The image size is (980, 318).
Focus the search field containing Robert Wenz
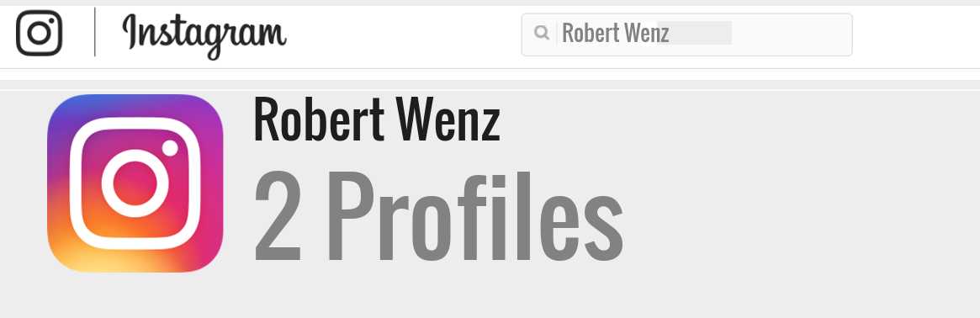click(x=686, y=34)
